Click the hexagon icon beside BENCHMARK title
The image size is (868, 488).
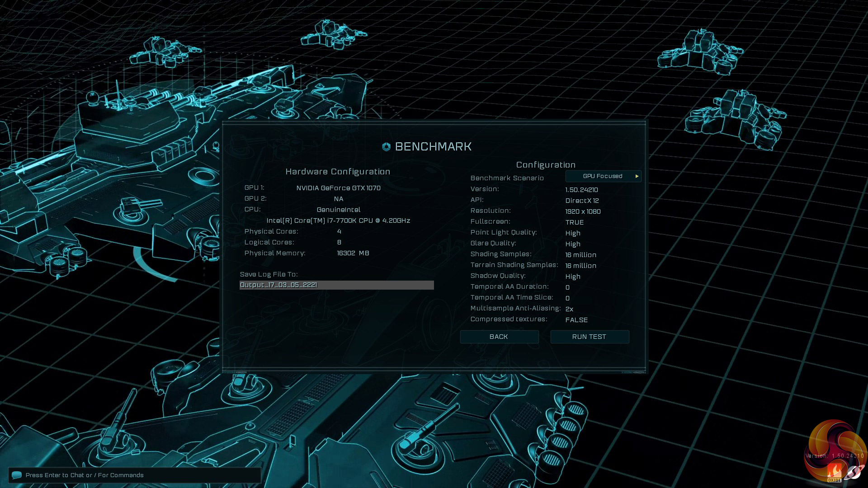tap(386, 146)
